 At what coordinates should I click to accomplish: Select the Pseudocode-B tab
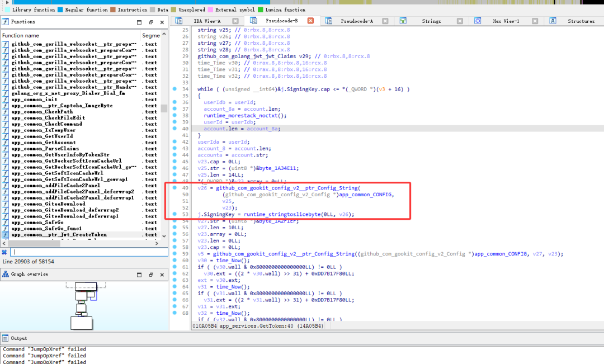[x=281, y=21]
